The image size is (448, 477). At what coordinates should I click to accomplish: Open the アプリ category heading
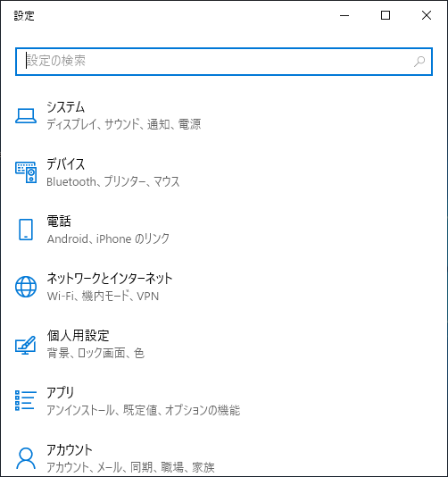pos(61,392)
